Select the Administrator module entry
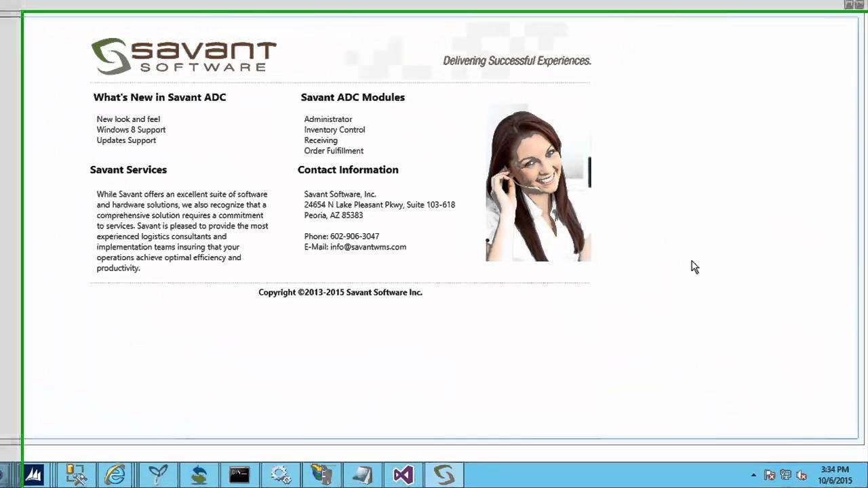The image size is (868, 488). (328, 119)
